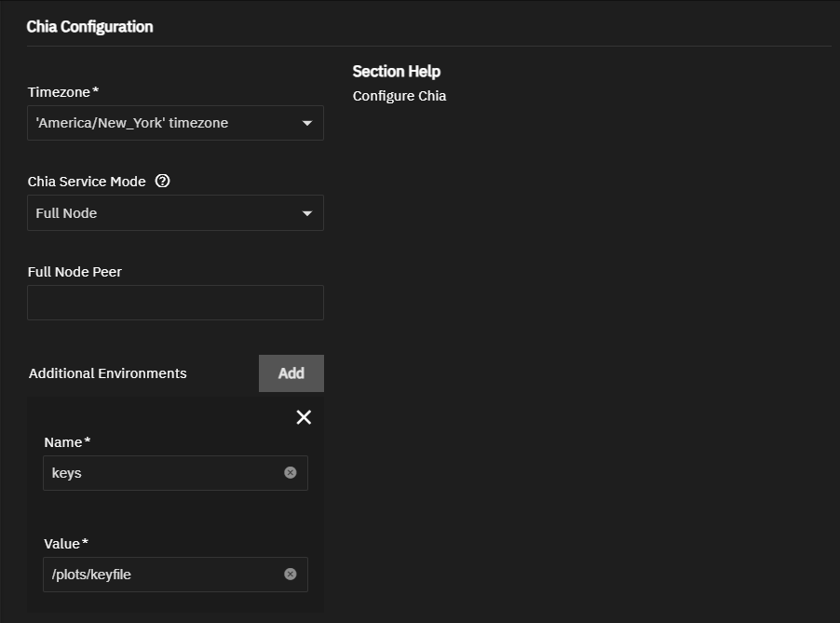Click the Chia Service Mode help icon

[163, 182]
